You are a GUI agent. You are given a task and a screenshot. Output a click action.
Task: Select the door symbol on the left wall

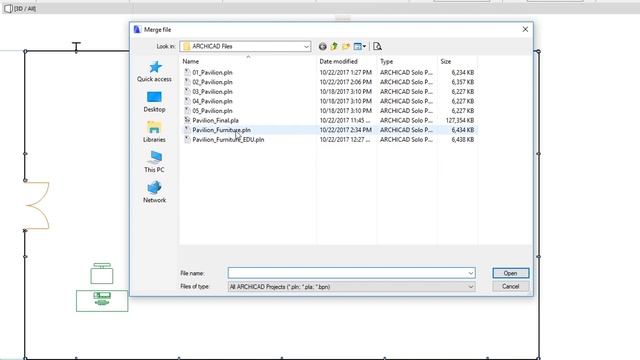click(x=37, y=205)
